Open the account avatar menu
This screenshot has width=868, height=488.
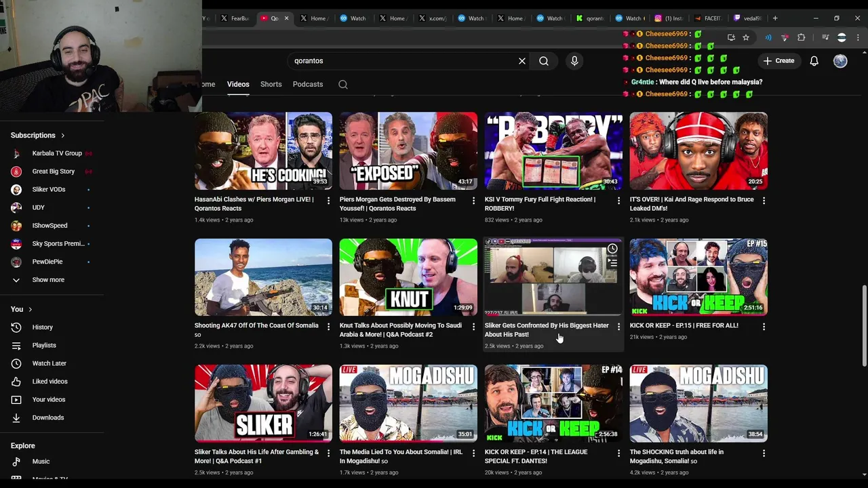(840, 61)
